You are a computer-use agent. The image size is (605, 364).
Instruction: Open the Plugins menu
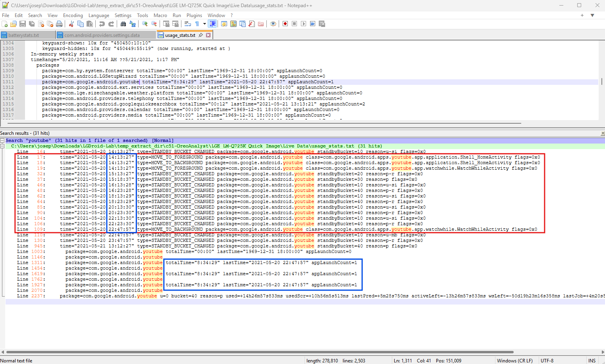click(x=194, y=15)
